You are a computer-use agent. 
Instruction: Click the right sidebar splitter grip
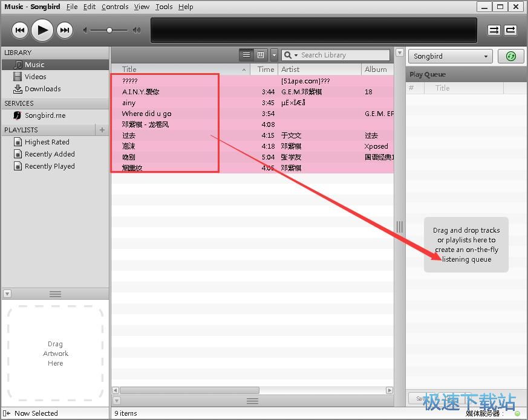400,227
